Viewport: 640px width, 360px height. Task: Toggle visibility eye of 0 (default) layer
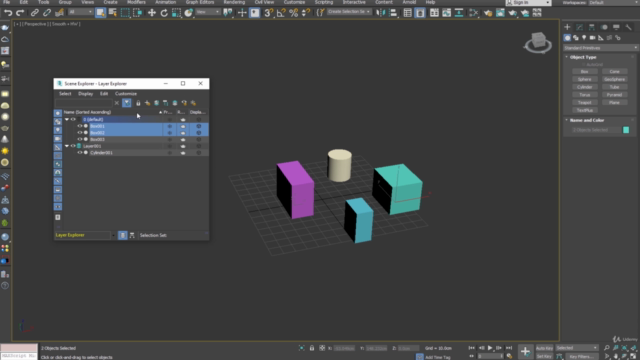[x=73, y=120]
